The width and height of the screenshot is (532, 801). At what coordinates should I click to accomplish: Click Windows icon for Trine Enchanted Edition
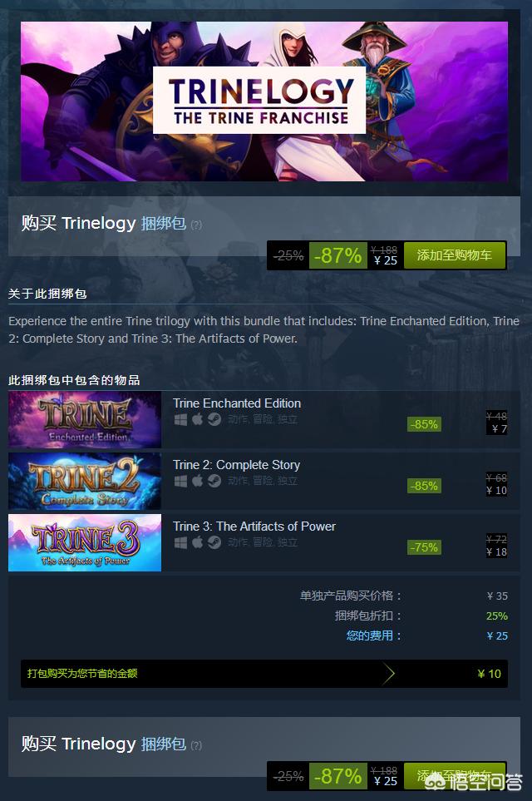coord(180,420)
